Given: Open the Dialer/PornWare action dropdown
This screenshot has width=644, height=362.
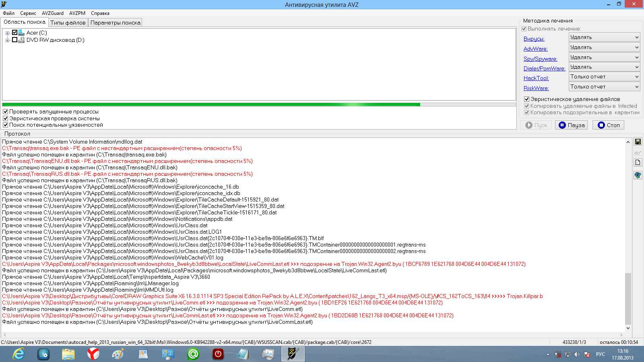Looking at the screenshot, I should click(605, 67).
